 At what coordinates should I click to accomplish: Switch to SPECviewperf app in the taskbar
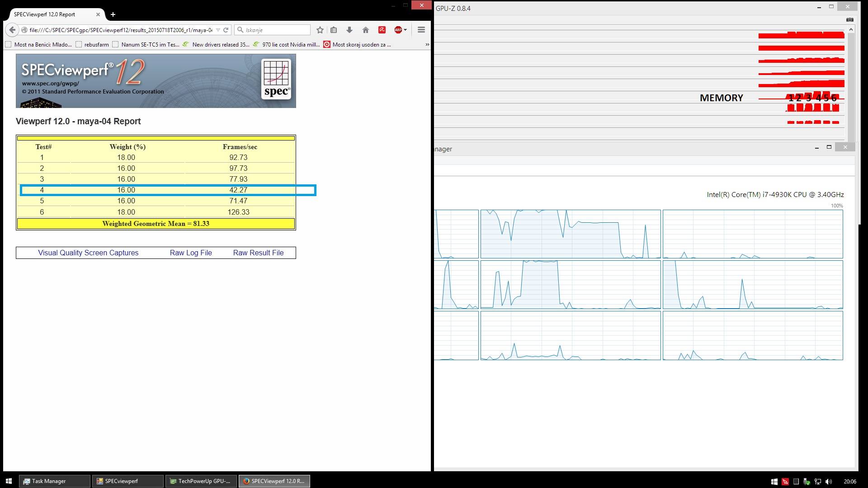tap(127, 481)
